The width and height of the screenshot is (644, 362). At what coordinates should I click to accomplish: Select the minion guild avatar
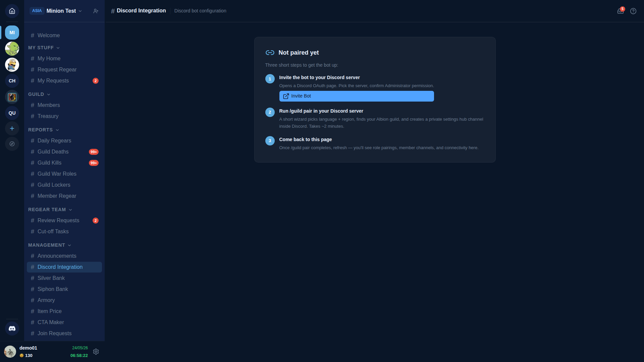[x=12, y=65]
